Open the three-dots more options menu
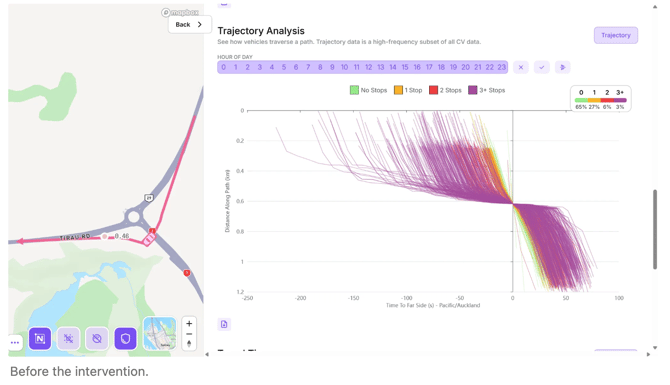Image resolution: width=670 pixels, height=385 pixels. pyautogui.click(x=15, y=342)
